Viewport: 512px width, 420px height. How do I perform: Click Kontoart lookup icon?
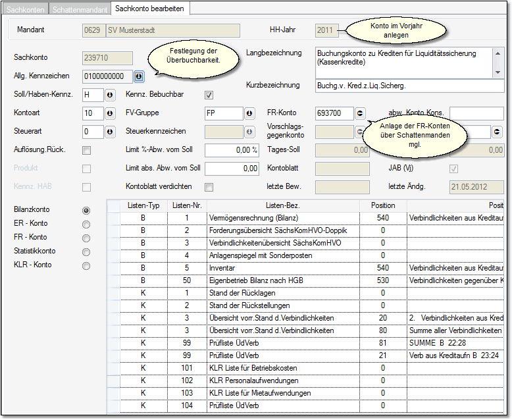pos(109,114)
